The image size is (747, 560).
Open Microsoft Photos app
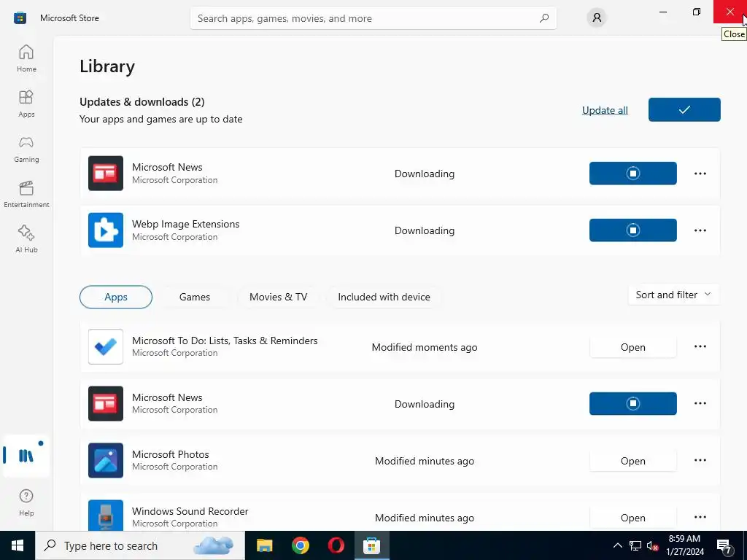click(632, 461)
